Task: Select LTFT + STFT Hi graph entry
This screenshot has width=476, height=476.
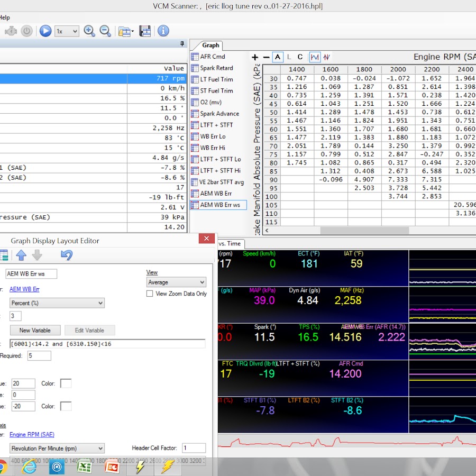Action: click(x=220, y=170)
